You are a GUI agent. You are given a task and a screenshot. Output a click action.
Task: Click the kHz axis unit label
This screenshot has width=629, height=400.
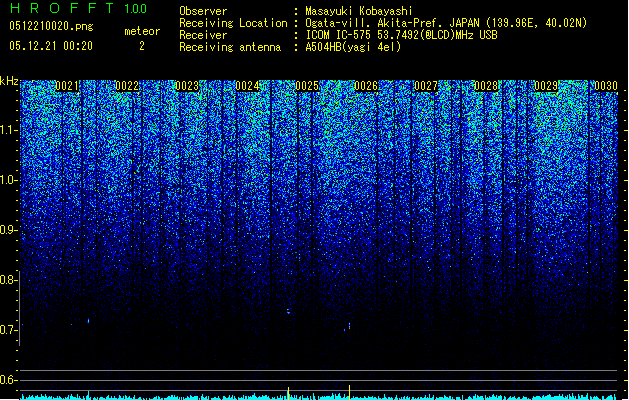(9, 81)
